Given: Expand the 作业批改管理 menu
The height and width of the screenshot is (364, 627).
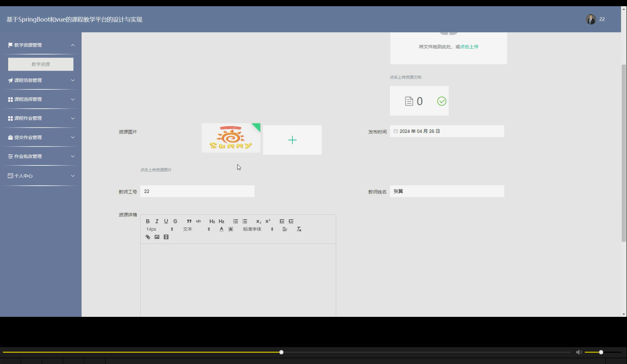Looking at the screenshot, I should 41,156.
